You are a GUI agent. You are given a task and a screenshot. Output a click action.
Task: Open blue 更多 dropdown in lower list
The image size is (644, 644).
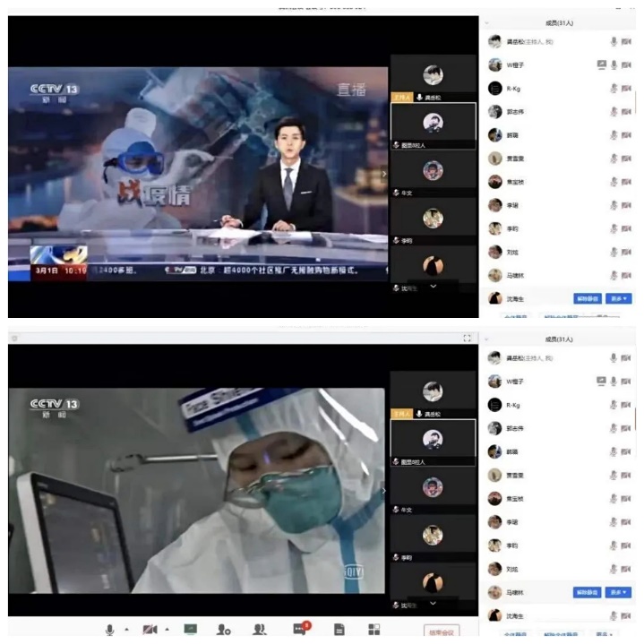(618, 592)
